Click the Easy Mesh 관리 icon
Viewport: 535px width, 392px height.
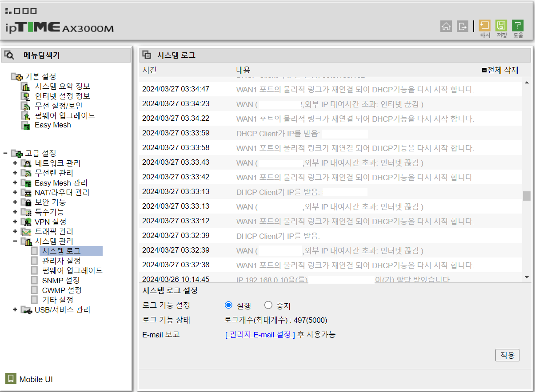point(27,183)
